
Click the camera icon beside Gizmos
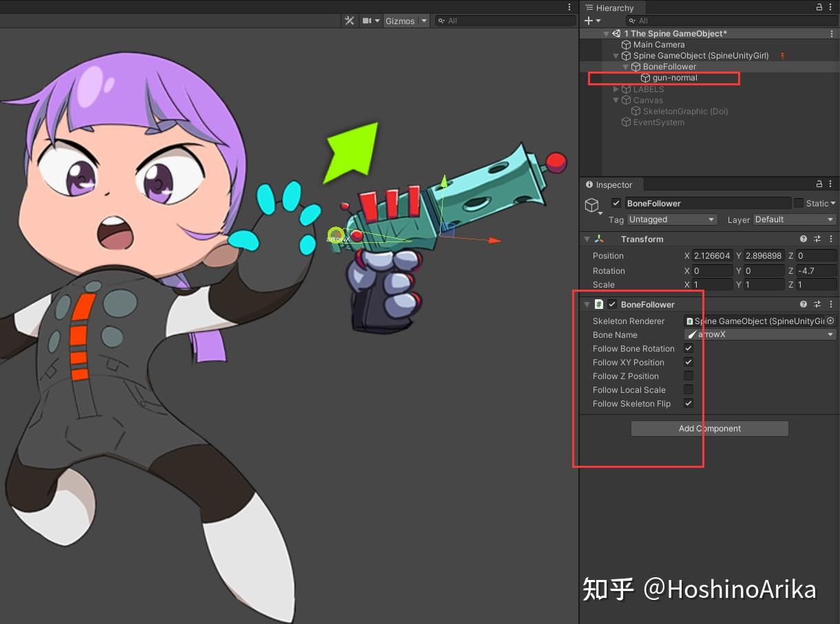point(366,21)
